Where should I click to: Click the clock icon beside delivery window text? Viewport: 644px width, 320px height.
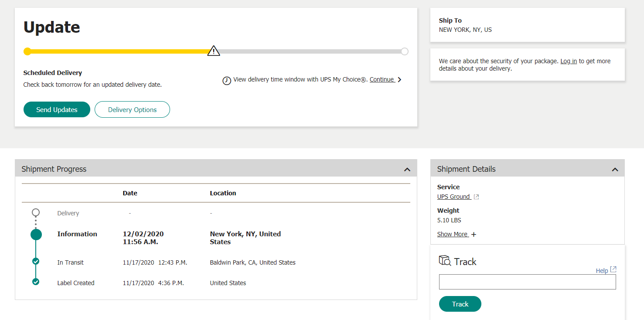[x=227, y=81]
